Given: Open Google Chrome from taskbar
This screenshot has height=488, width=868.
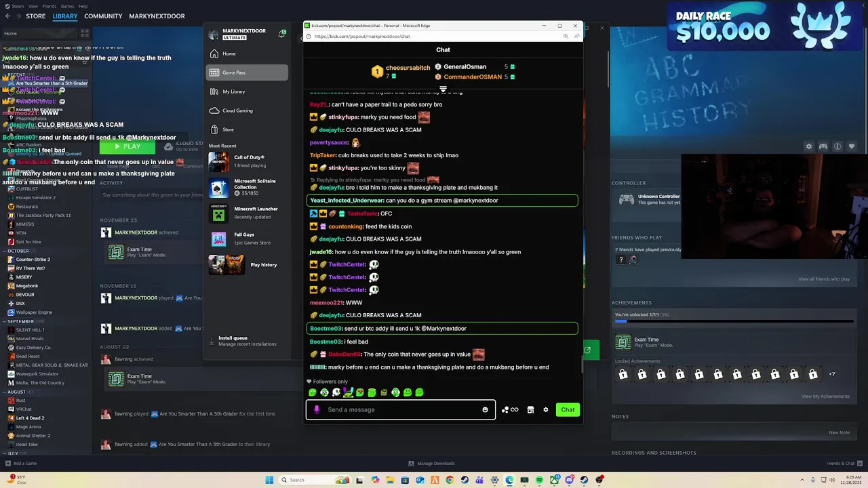Looking at the screenshot, I should tap(450, 480).
